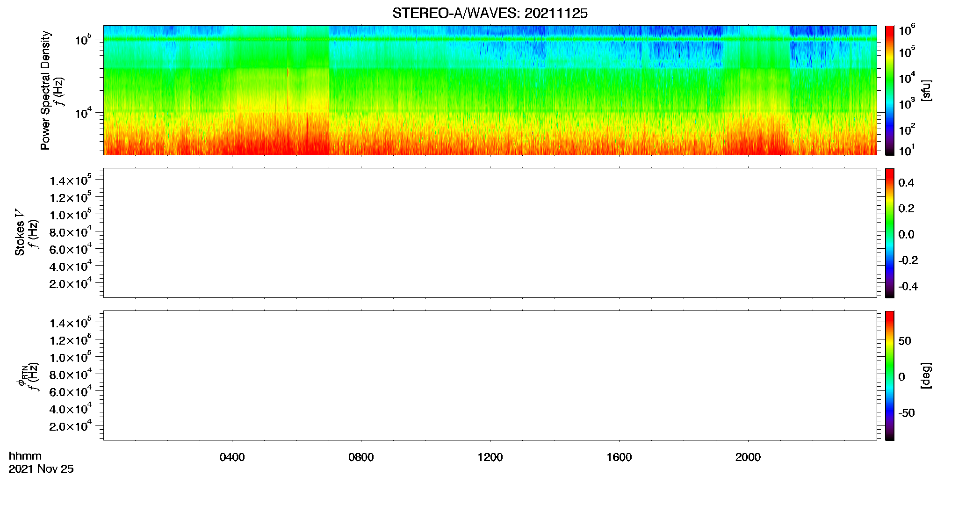Click the empty phi RTN plot panel
Viewport: 980px width, 505px height.
click(x=490, y=375)
